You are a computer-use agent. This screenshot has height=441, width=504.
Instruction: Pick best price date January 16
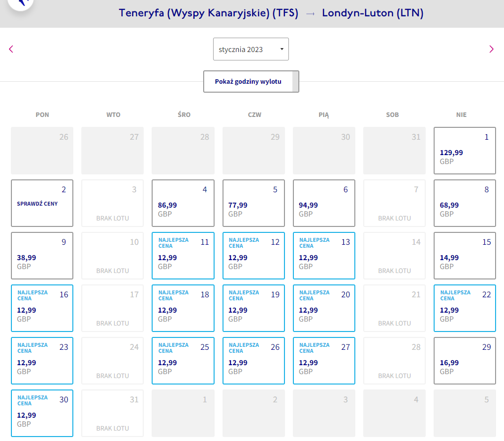[42, 308]
